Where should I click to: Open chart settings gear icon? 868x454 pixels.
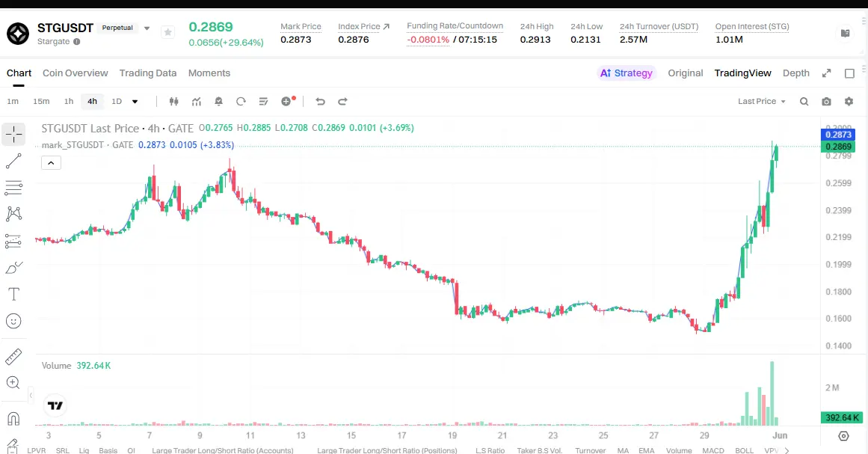[849, 101]
